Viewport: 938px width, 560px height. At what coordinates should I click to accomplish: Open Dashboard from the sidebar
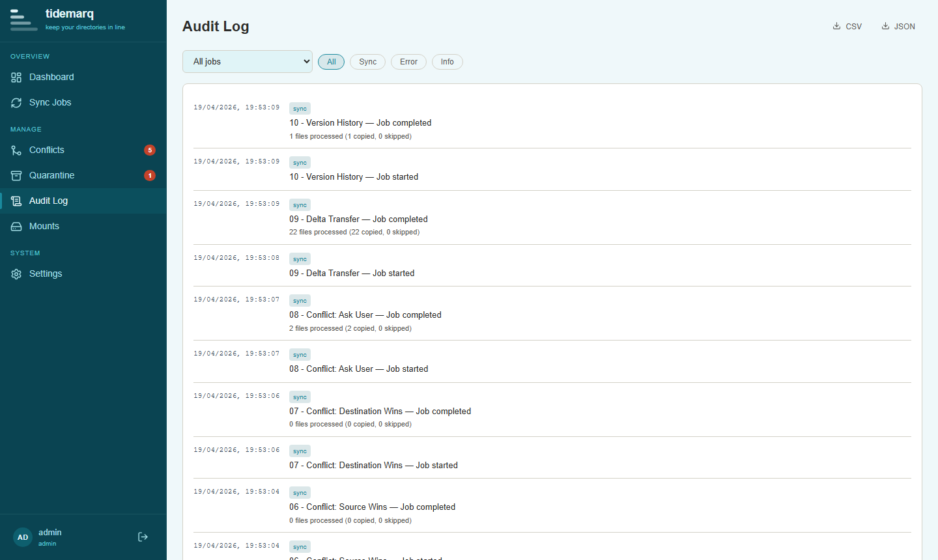[x=83, y=77]
